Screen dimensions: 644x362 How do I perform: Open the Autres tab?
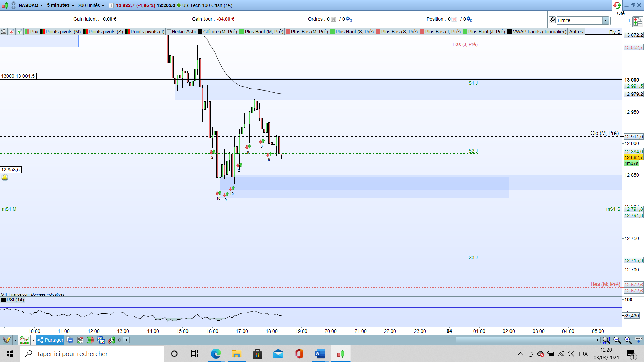576,32
